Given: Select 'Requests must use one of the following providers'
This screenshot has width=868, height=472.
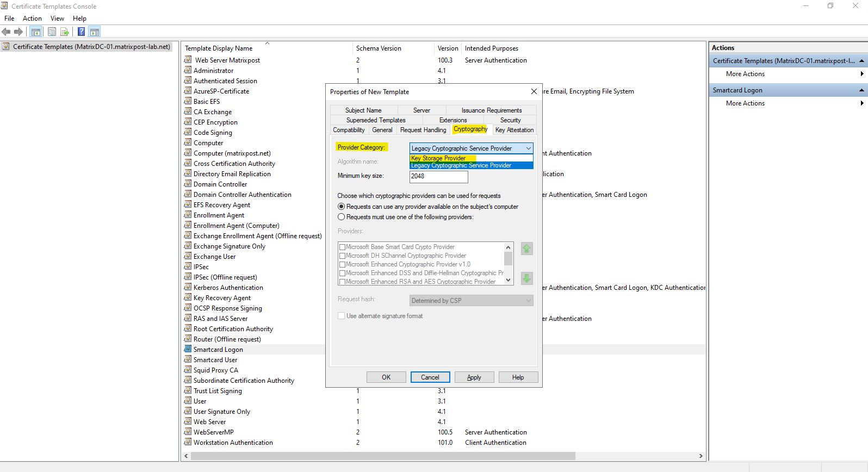Looking at the screenshot, I should (x=342, y=217).
